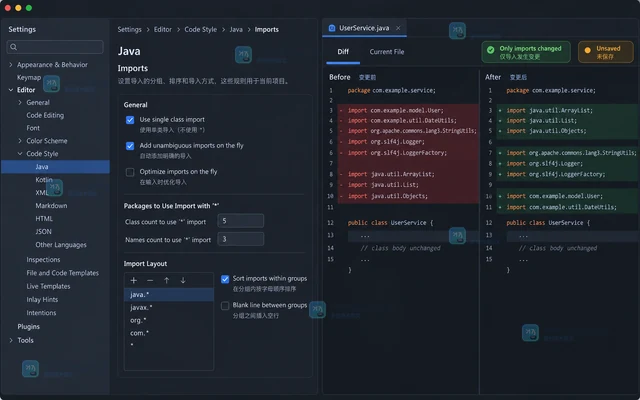
Task: Select JSON code style
Action: pos(43,232)
